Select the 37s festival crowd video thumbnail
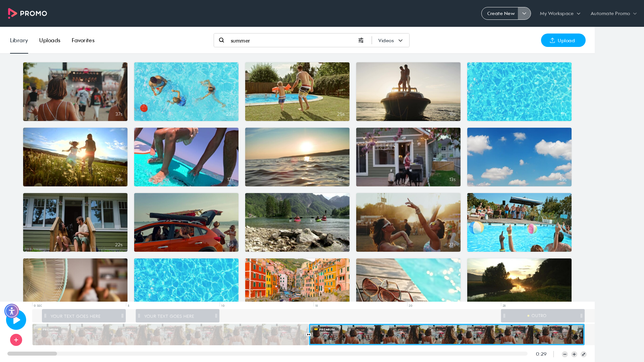The image size is (644, 362). tap(75, 92)
